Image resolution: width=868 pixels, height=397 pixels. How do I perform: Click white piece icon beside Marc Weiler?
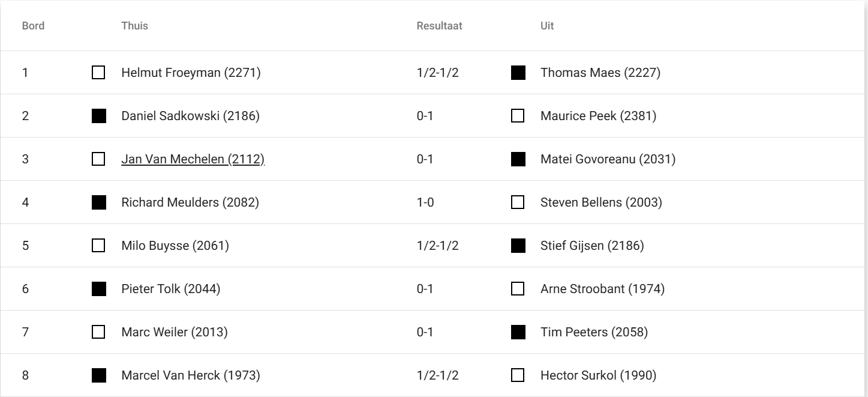click(98, 332)
